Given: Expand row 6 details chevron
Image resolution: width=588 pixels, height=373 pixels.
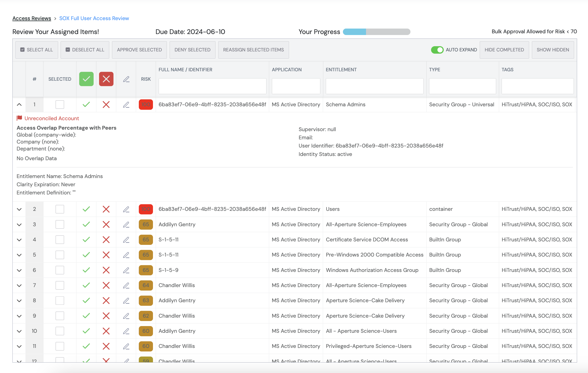Looking at the screenshot, I should [19, 270].
